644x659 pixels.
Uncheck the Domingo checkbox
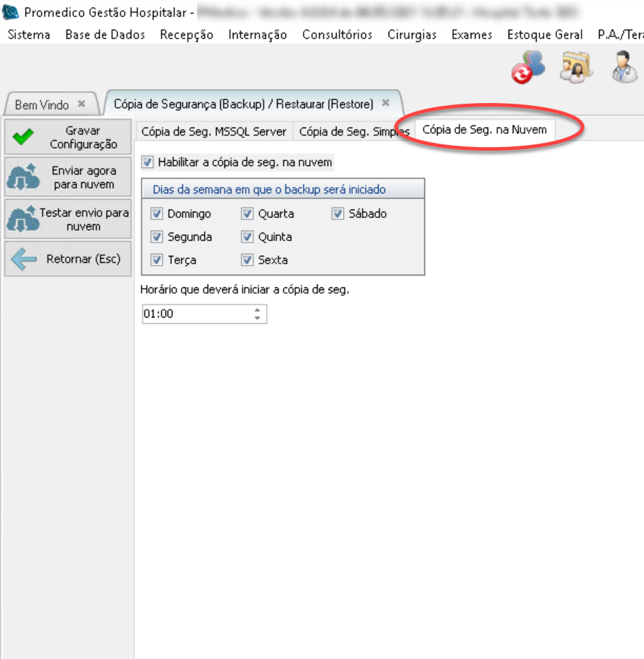tap(156, 214)
